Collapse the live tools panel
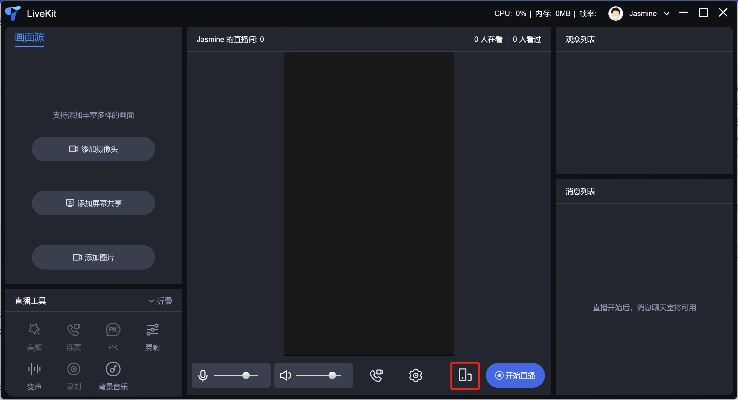The height and width of the screenshot is (400, 738). pyautogui.click(x=160, y=301)
